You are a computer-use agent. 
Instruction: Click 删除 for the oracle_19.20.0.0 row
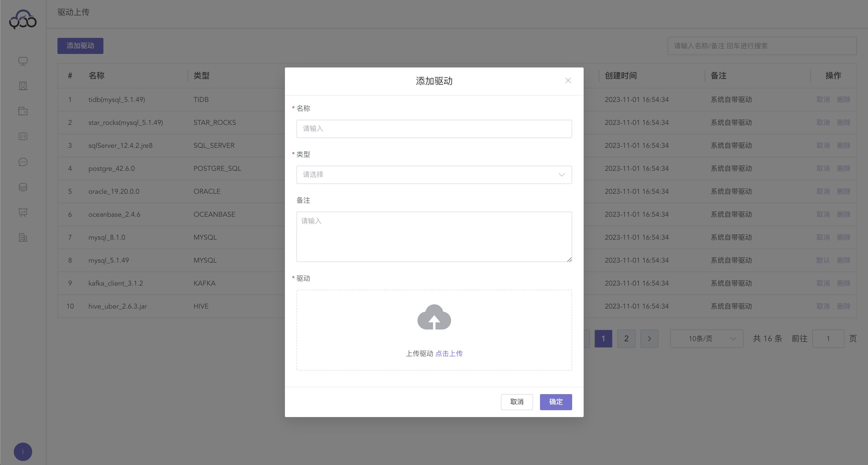coord(844,191)
